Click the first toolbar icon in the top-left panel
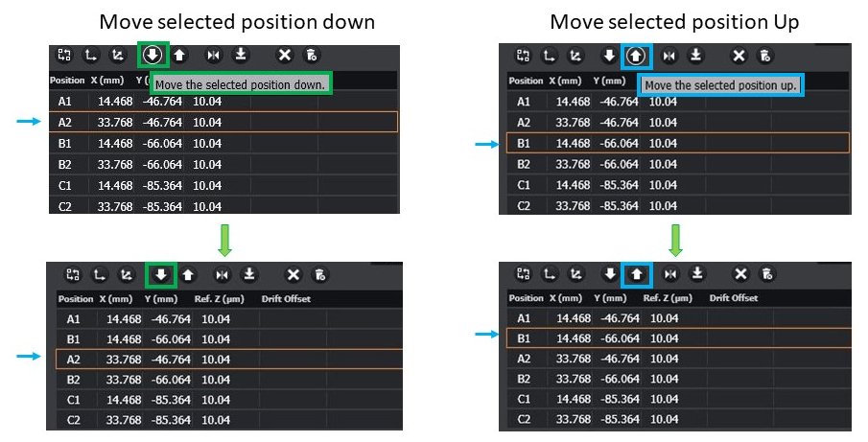The image size is (868, 442). pos(65,55)
